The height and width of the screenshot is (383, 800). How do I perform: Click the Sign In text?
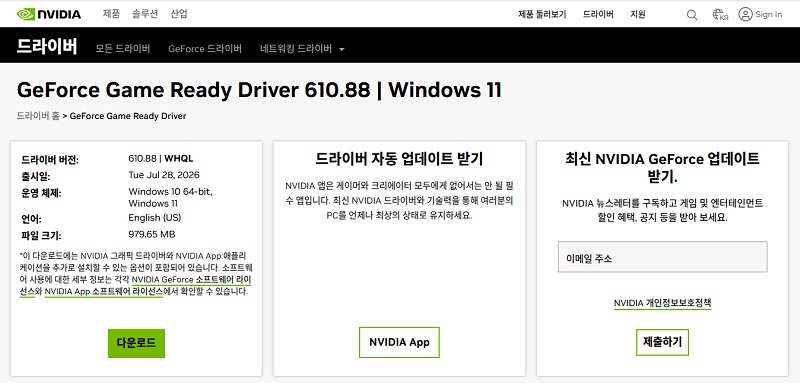769,14
